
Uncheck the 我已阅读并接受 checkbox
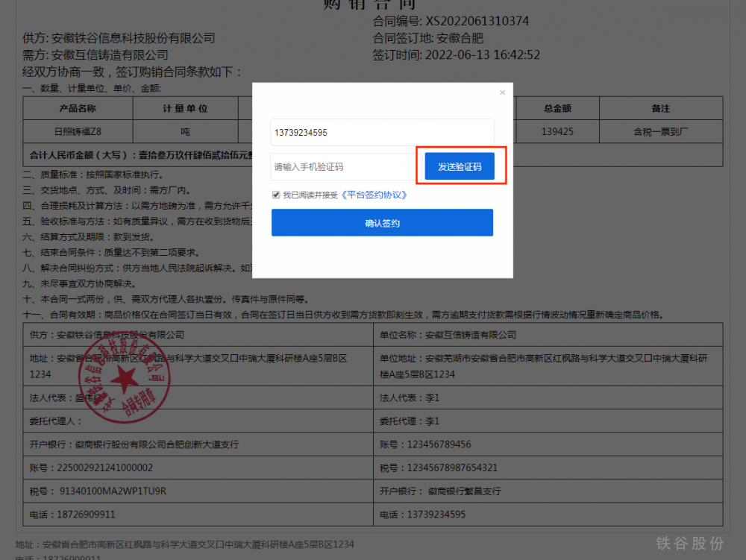[x=277, y=195]
